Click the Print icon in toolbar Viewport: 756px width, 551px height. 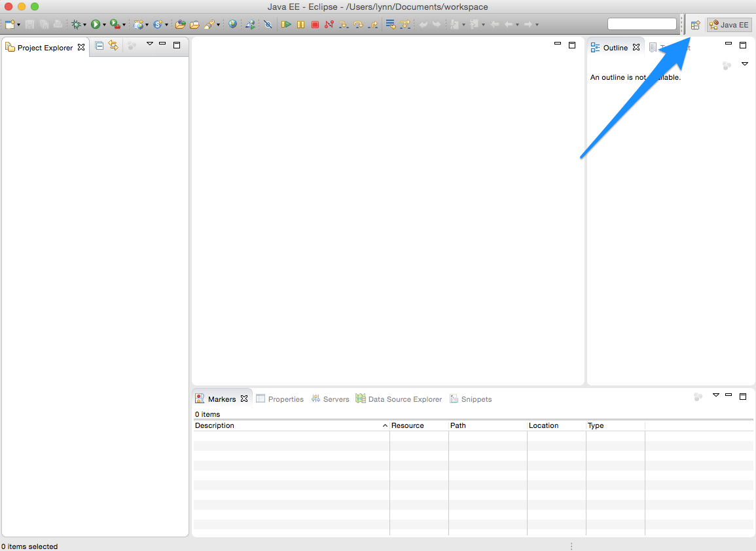point(58,24)
